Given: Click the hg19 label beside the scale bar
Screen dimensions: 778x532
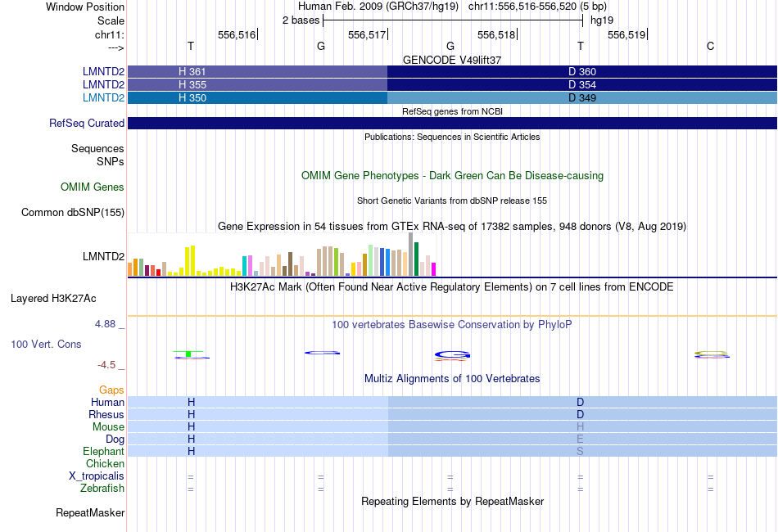Looking at the screenshot, I should point(602,20).
